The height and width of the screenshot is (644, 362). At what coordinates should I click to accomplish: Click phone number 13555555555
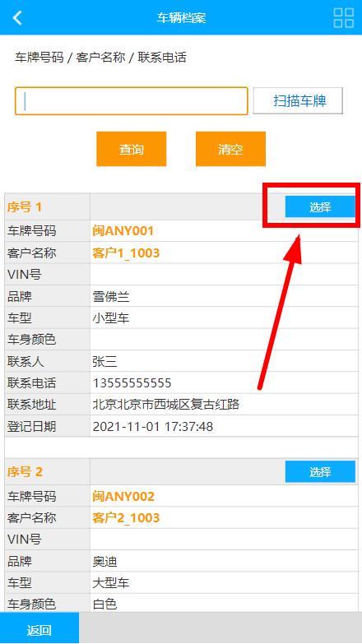[x=132, y=383]
